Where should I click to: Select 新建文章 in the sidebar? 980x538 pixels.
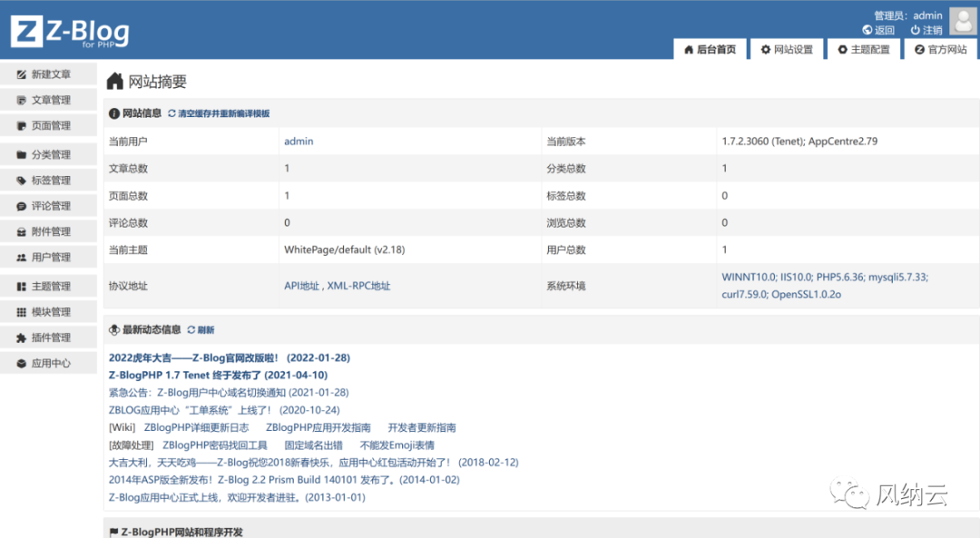48,74
